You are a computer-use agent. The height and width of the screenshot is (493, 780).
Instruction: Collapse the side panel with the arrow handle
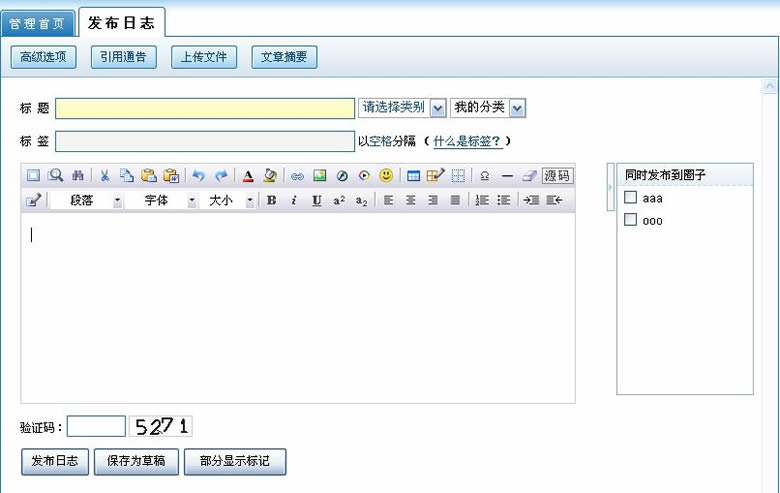click(x=610, y=188)
